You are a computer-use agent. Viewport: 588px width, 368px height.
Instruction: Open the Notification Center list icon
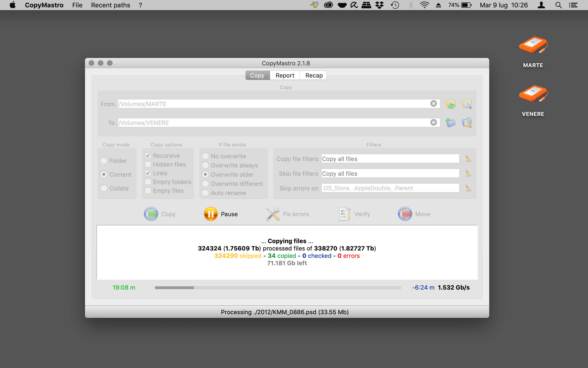573,5
